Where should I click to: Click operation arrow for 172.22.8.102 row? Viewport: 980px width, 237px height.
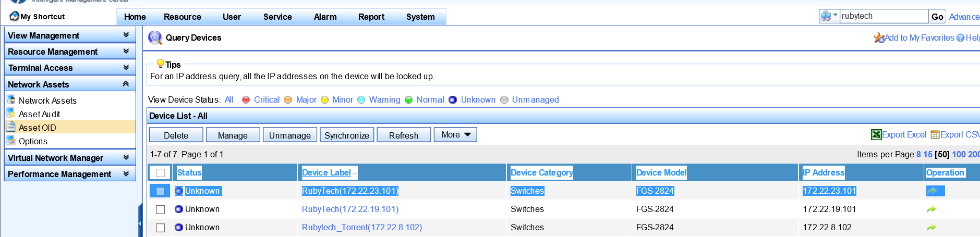931,227
